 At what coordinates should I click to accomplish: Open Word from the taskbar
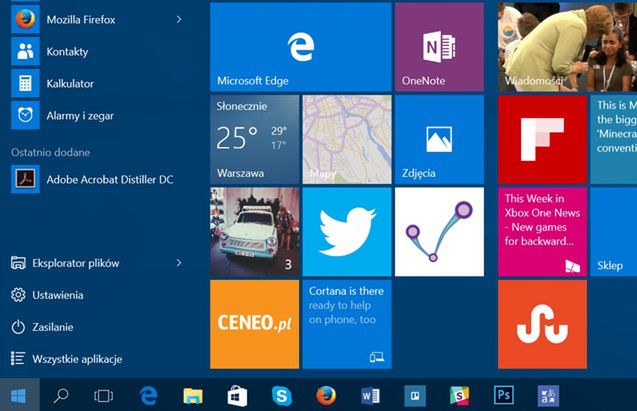point(370,395)
